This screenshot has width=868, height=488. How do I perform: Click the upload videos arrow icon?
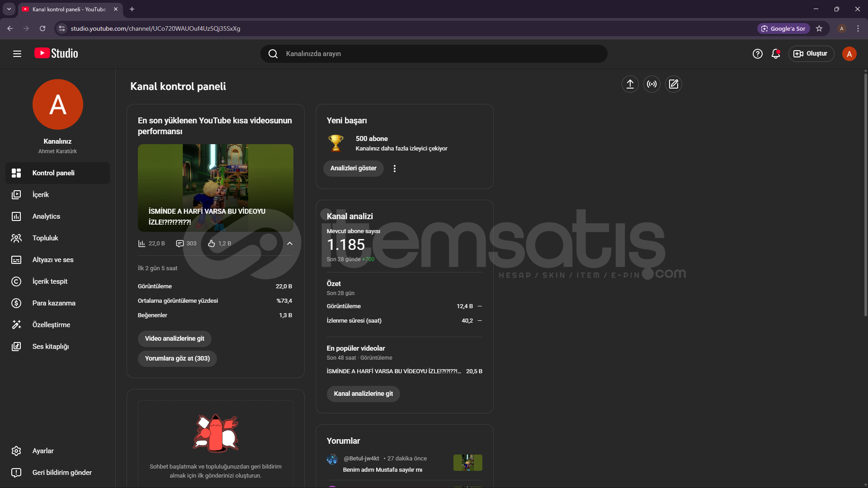[x=630, y=84]
